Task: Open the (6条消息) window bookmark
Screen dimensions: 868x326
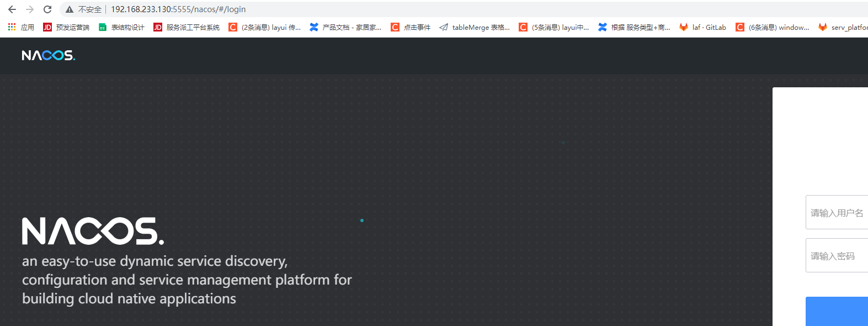Action: coord(773,27)
